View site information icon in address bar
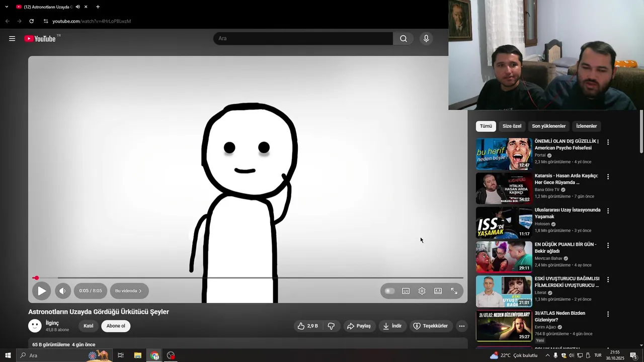The width and height of the screenshot is (644, 362). tap(46, 21)
